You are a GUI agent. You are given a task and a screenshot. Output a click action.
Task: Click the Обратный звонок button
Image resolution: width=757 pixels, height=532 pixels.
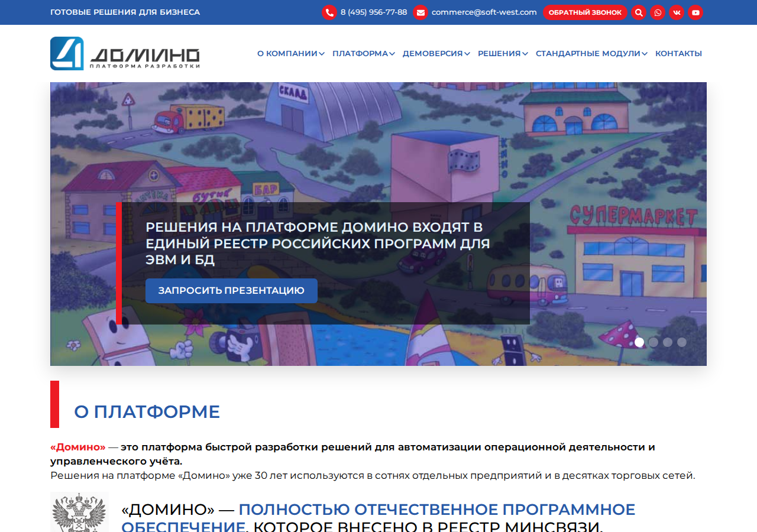coord(585,12)
